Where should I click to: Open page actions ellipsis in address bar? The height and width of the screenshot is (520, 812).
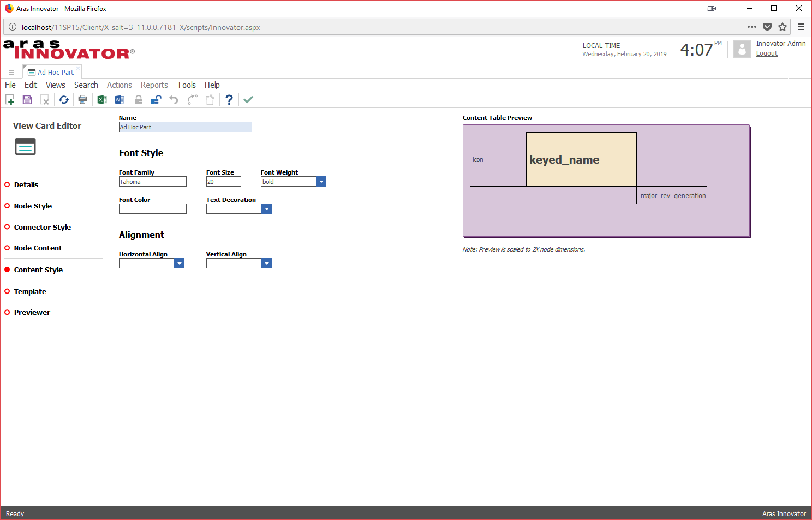752,27
